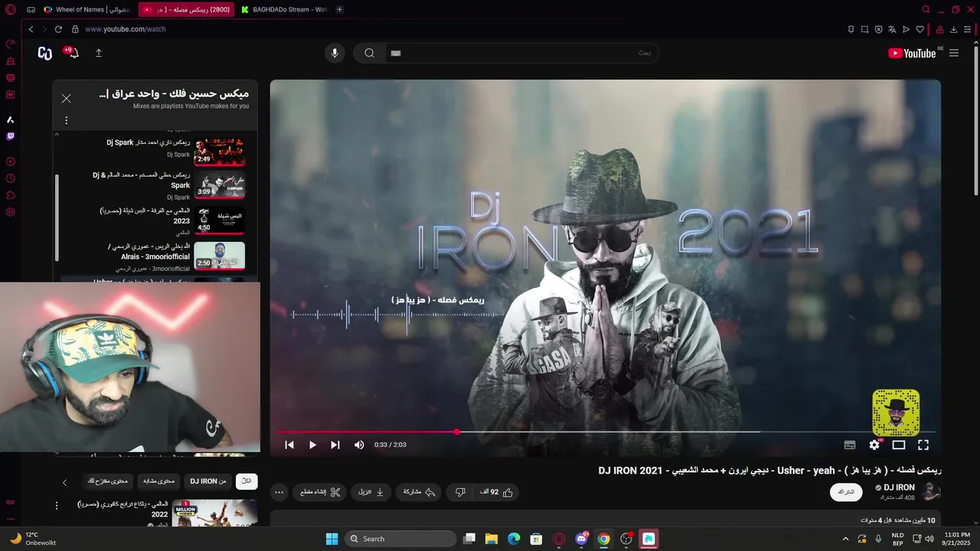
Task: Open playlist panel three-dot options
Action: click(x=67, y=120)
